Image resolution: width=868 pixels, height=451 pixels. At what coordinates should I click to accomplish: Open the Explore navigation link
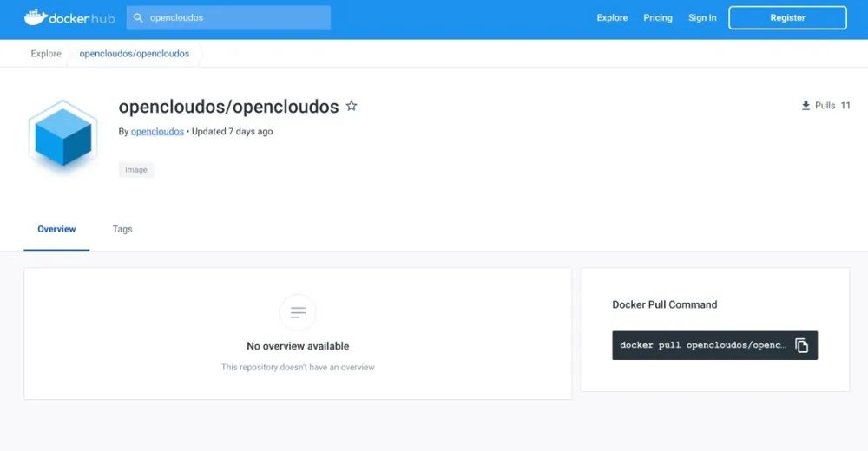pos(612,17)
